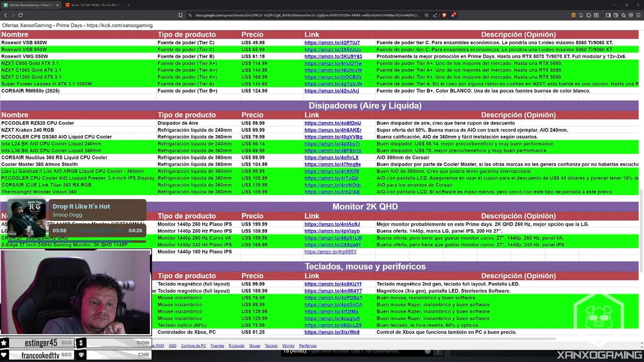
Task: Click the smiley icon beside the chat field
Action: pos(428,351)
